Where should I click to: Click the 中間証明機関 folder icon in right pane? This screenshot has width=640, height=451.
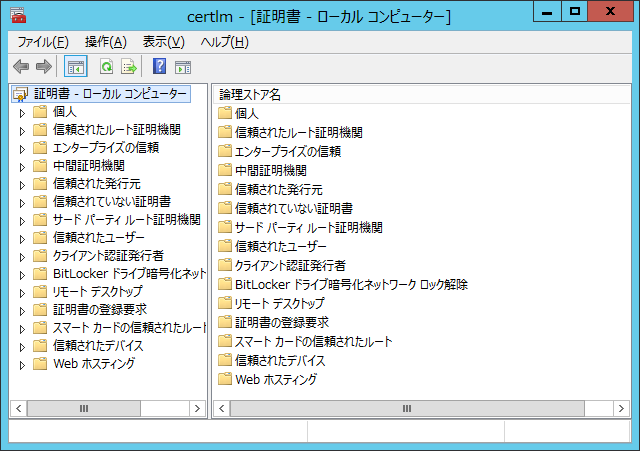point(225,170)
